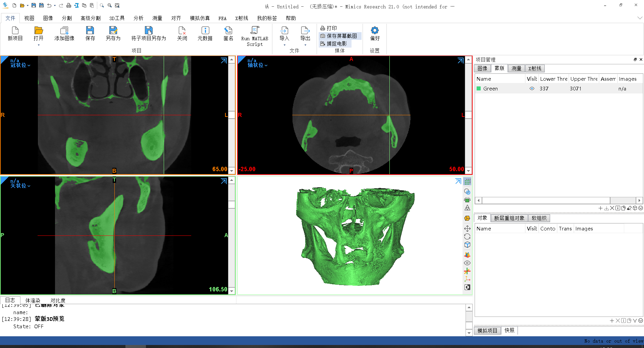
Task: Open the 测量 ribbon tab
Action: pyautogui.click(x=157, y=18)
